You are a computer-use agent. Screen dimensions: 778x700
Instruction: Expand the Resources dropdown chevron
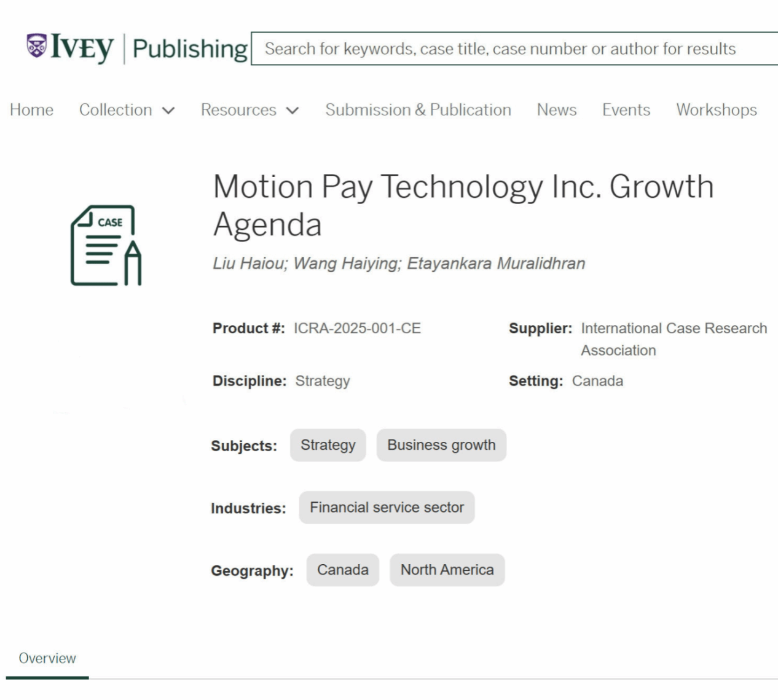pyautogui.click(x=293, y=111)
